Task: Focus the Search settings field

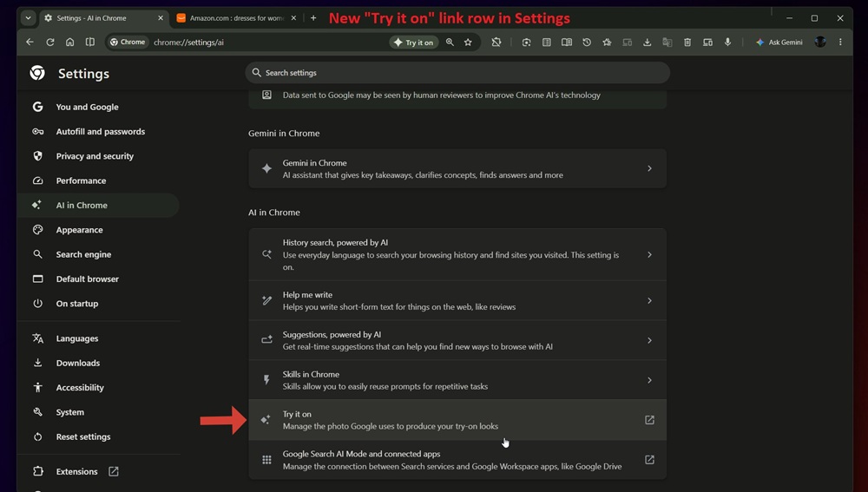Action: tap(457, 73)
